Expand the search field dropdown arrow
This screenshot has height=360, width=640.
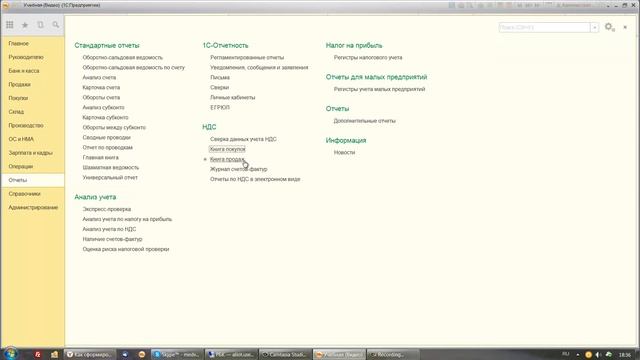point(595,27)
